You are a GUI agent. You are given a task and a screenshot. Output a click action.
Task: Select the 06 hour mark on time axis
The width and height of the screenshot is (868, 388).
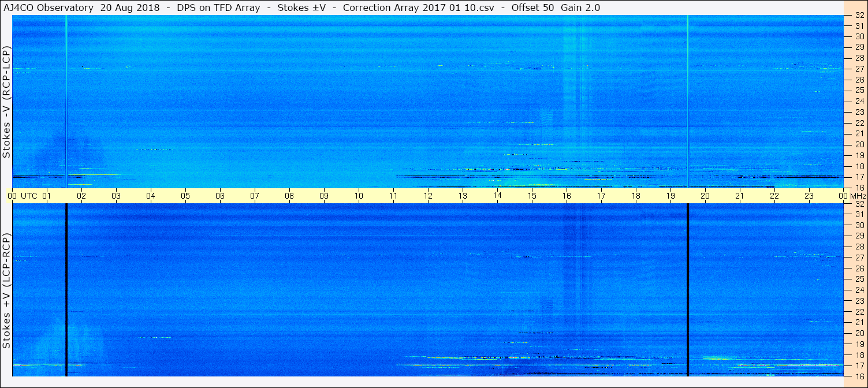click(x=220, y=196)
